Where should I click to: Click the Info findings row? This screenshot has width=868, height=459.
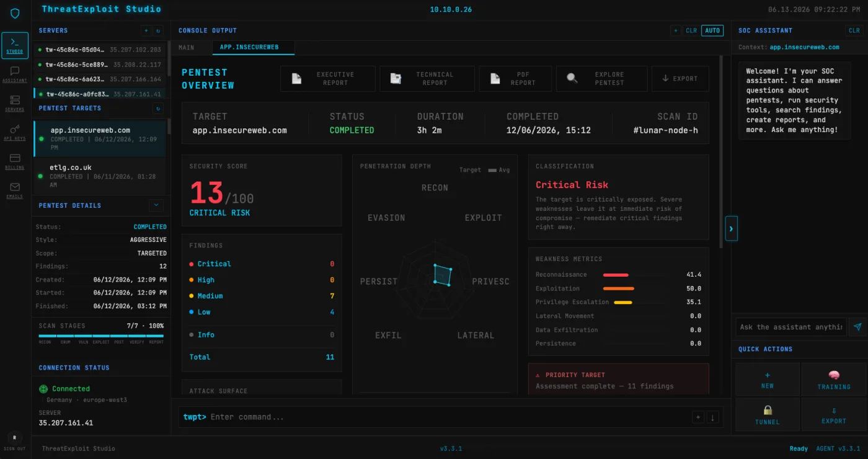(x=262, y=335)
